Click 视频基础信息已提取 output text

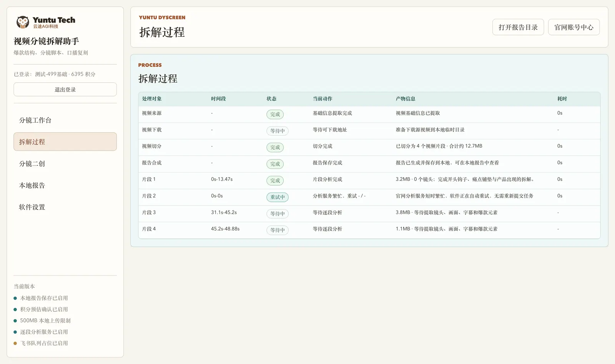point(418,113)
